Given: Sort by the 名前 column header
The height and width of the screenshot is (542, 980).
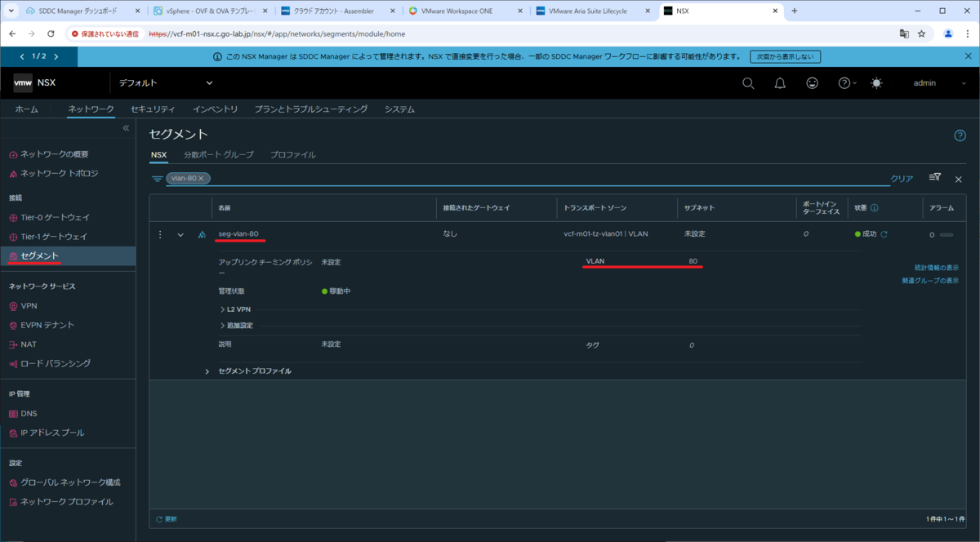Looking at the screenshot, I should point(225,208).
